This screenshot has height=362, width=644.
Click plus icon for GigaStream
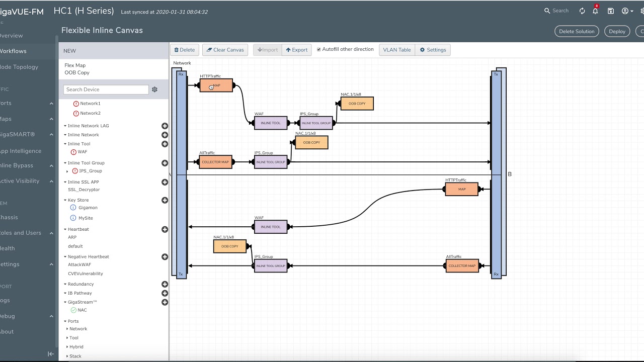pyautogui.click(x=165, y=302)
